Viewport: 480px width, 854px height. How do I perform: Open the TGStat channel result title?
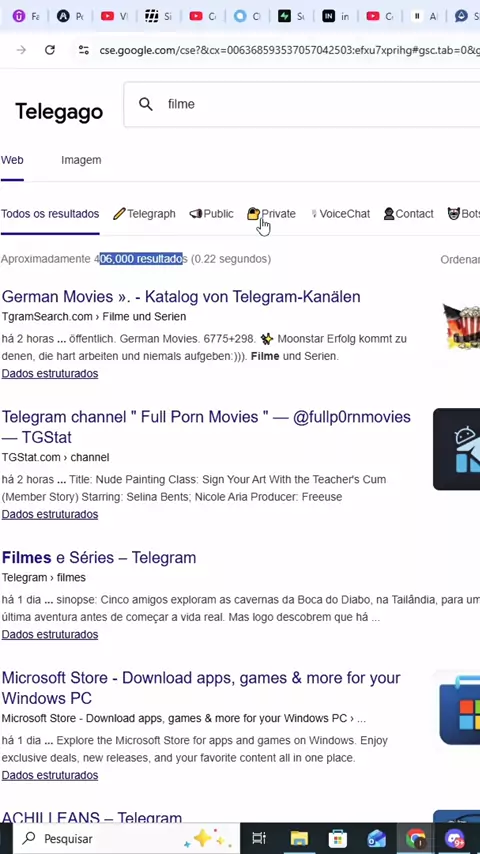coord(206,427)
